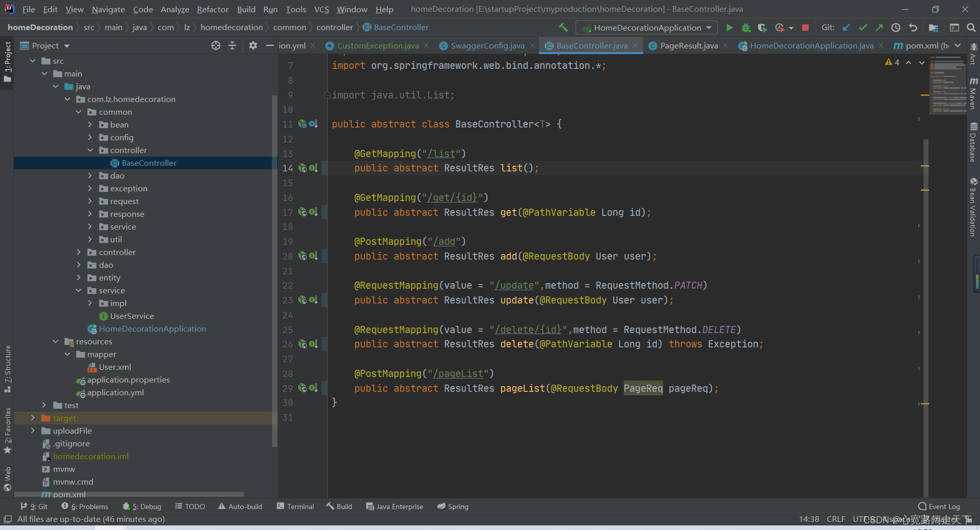This screenshot has width=980, height=530.
Task: Click Collapse All icon in Project panel
Action: point(232,45)
